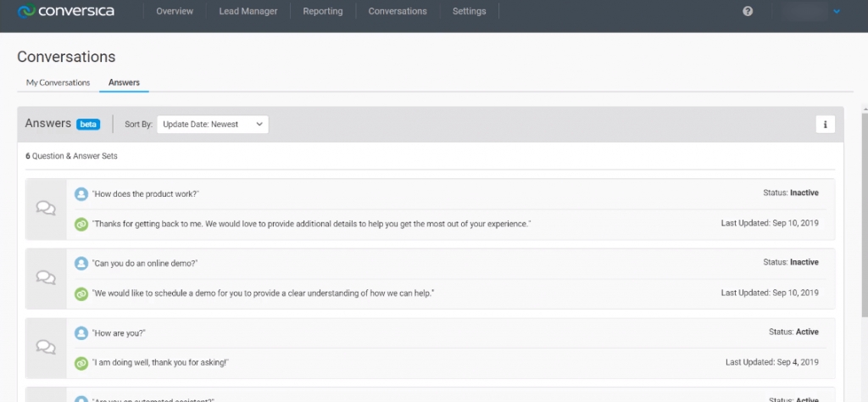Click green assistant icon beside "I am doing well"

pyautogui.click(x=81, y=363)
